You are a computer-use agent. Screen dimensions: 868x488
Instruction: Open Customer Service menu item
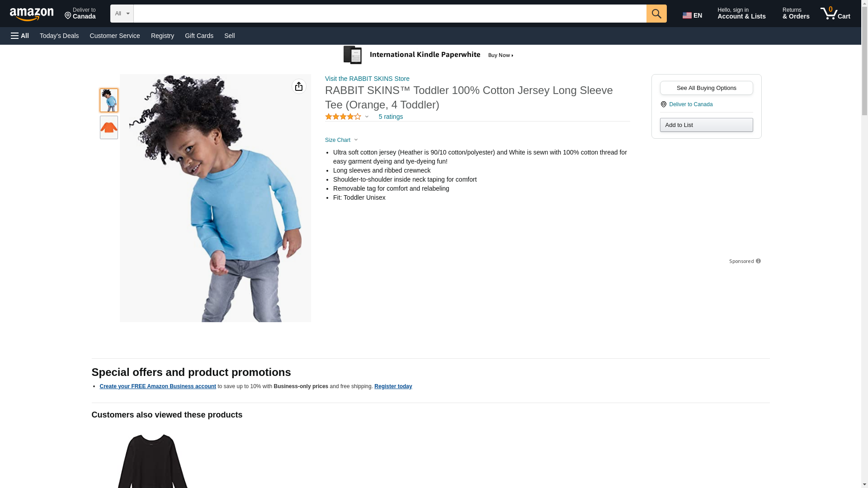(x=115, y=36)
